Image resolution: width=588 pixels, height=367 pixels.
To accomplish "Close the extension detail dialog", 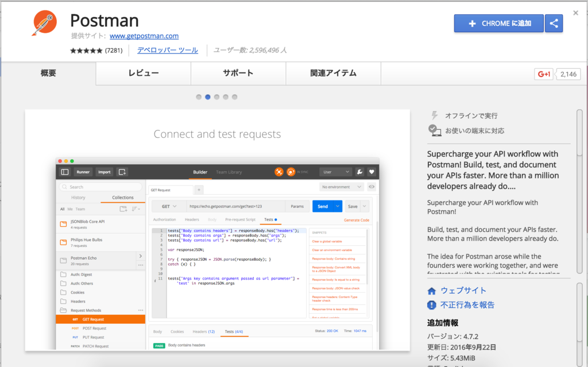I will coord(575,13).
